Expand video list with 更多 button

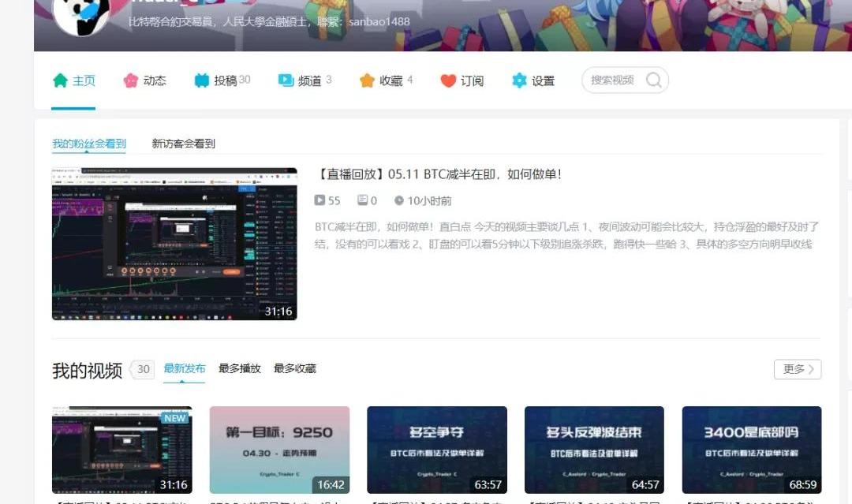coord(798,369)
